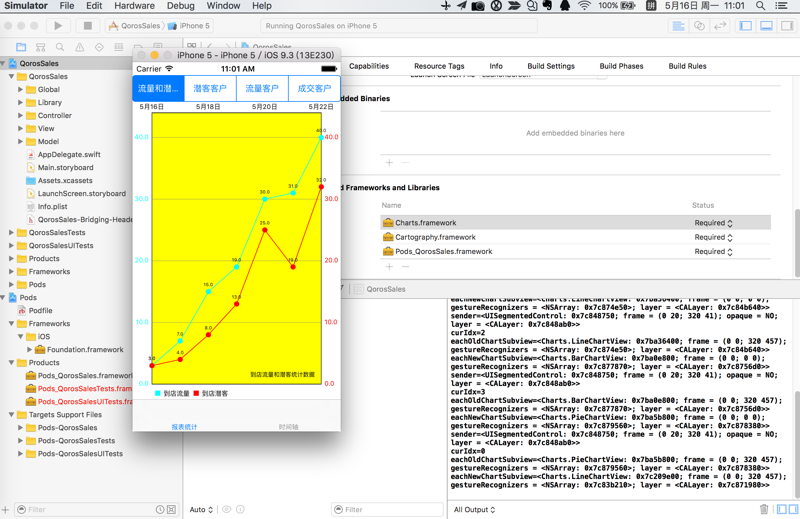This screenshot has height=519, width=800.
Task: Click the red 到店潜客 legend swatch
Action: [x=197, y=394]
